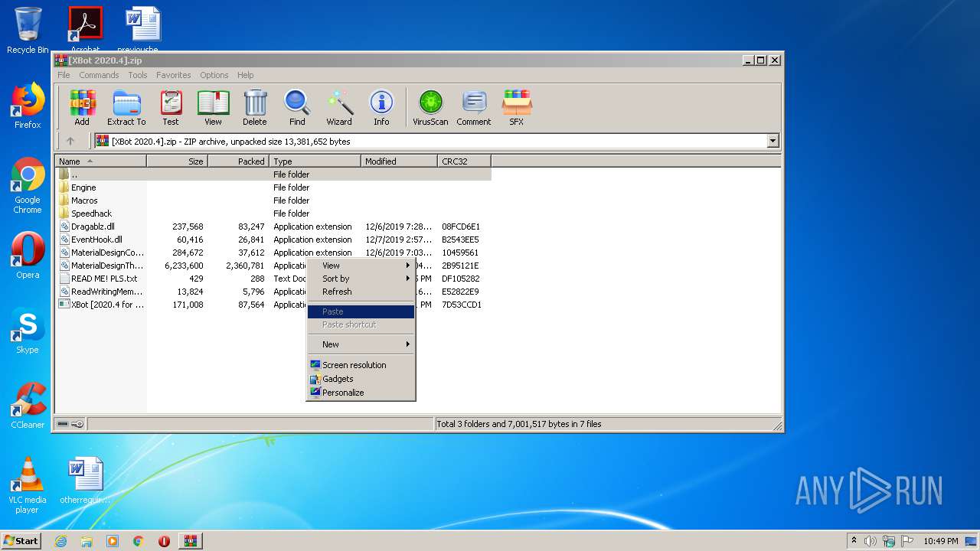Open the Tools menu
Image resolution: width=980 pixels, height=551 pixels.
coord(138,75)
